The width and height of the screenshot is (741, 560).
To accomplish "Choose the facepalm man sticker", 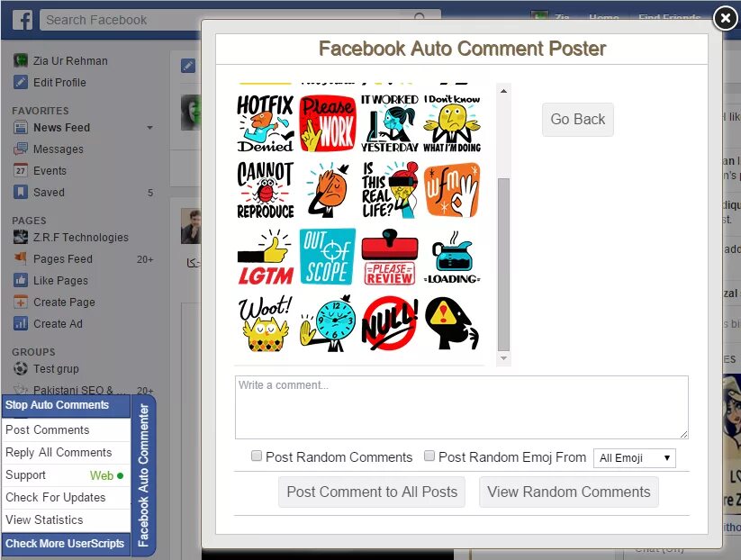I will (x=328, y=190).
